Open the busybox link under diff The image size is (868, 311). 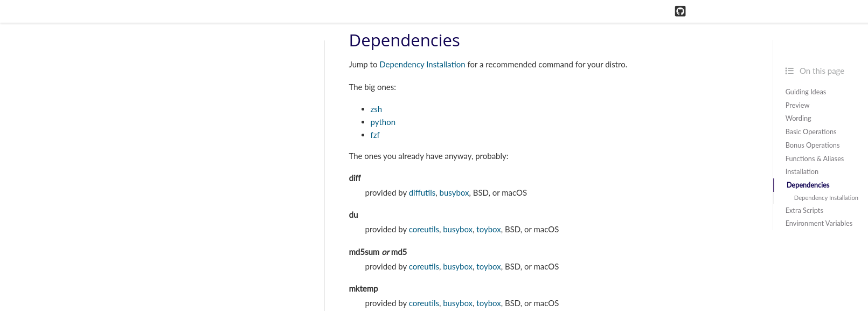coord(454,192)
